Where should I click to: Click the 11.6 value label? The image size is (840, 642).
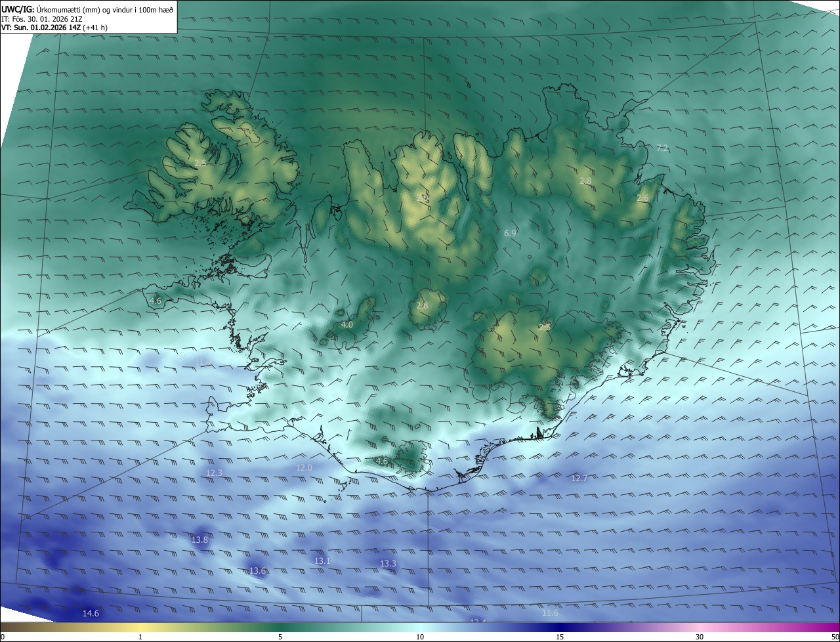550,613
